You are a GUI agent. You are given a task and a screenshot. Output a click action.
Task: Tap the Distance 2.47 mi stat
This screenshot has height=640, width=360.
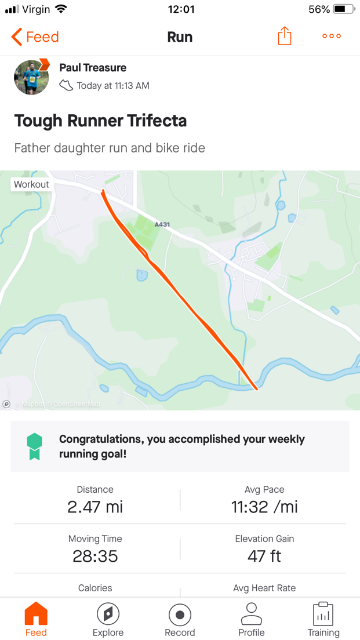pyautogui.click(x=95, y=500)
